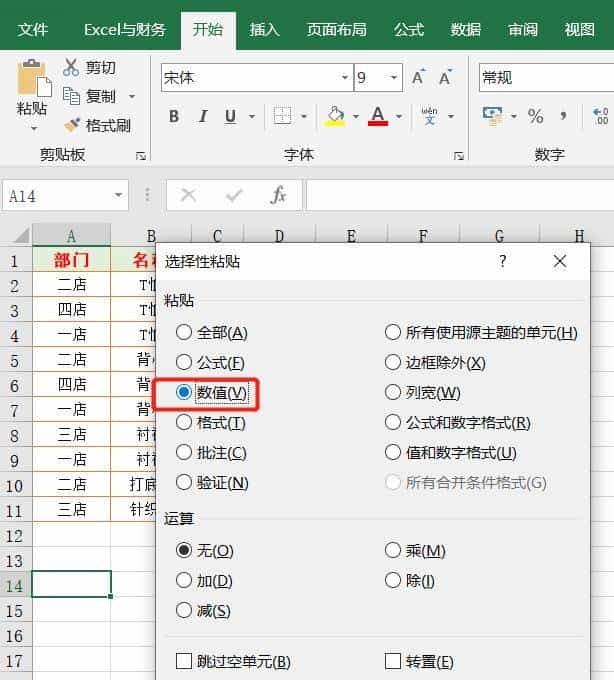
Task: Select the Format Painter brush
Action: (72, 125)
